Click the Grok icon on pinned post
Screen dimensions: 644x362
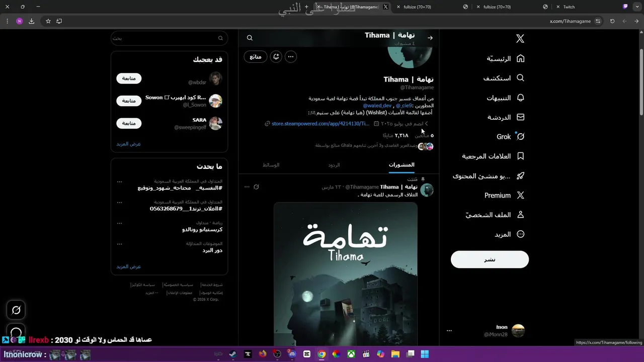256,187
